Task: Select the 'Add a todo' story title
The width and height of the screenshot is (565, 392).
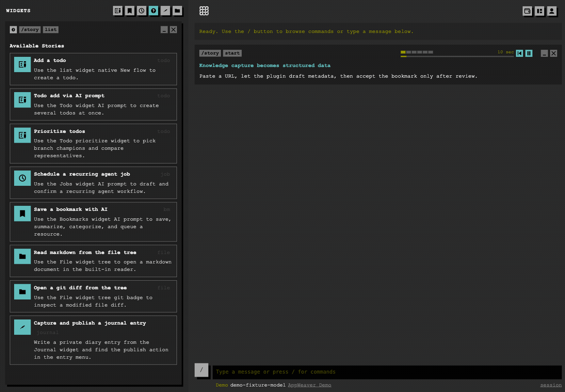Action: click(50, 60)
